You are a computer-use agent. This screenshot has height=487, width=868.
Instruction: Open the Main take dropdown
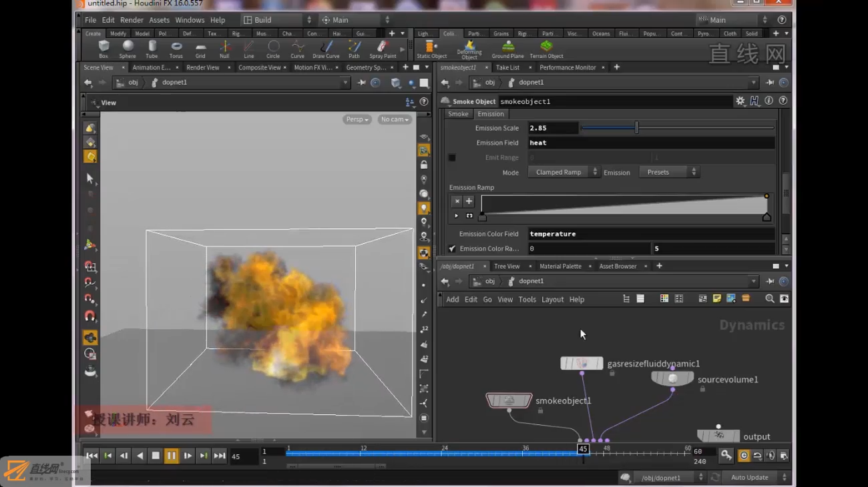[x=355, y=20]
